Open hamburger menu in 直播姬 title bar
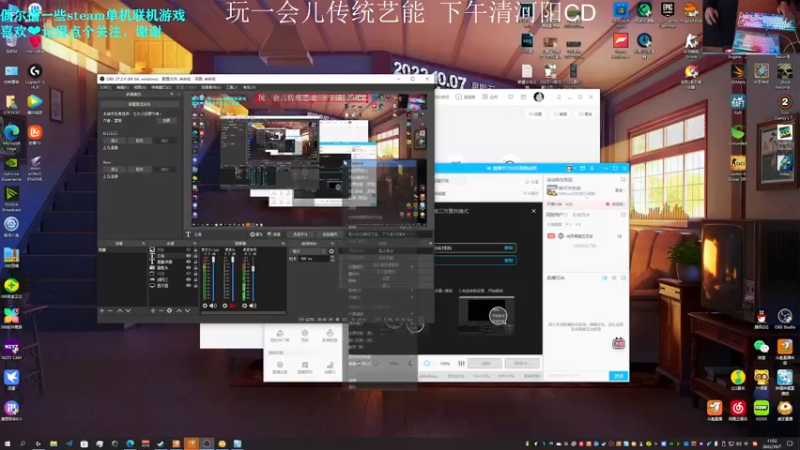The width and height of the screenshot is (800, 450). tap(592, 168)
